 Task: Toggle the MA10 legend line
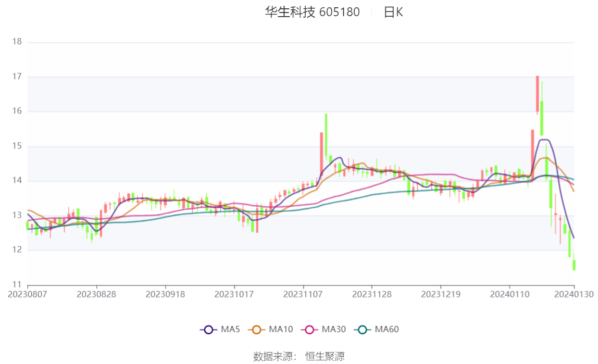[270, 329]
